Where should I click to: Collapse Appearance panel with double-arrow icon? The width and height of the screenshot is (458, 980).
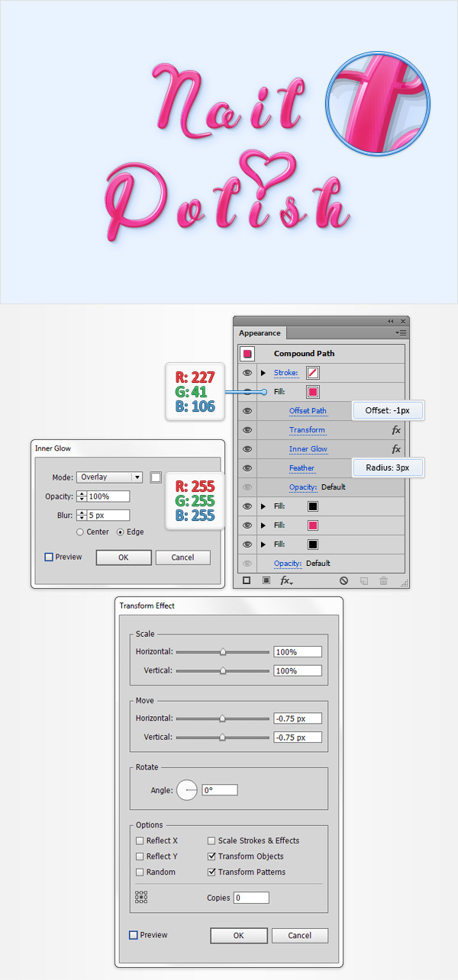pos(391,321)
